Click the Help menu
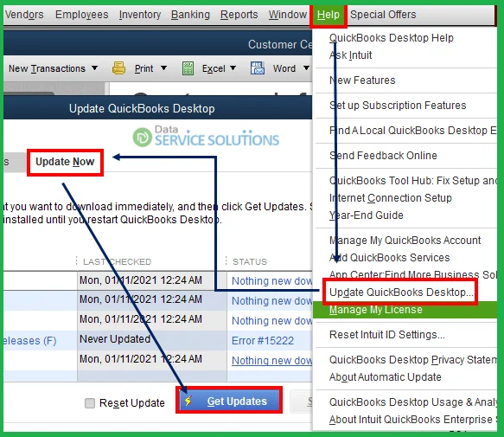Image resolution: width=504 pixels, height=437 pixels. point(329,15)
